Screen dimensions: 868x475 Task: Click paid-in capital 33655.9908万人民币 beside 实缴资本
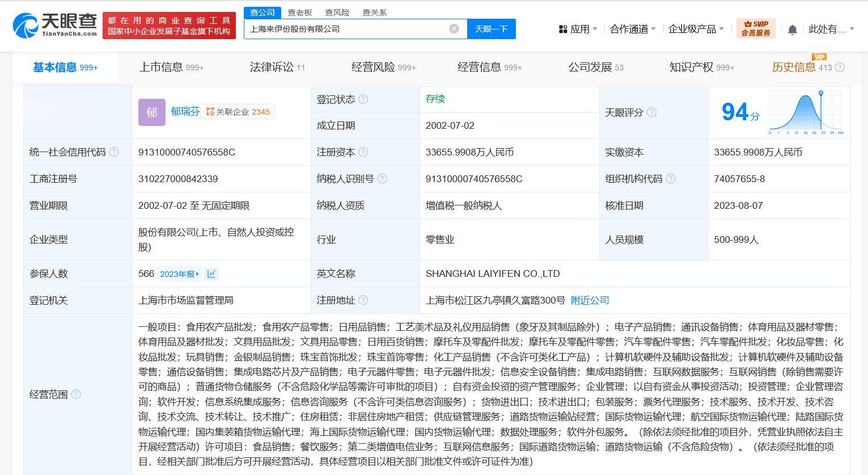(758, 152)
